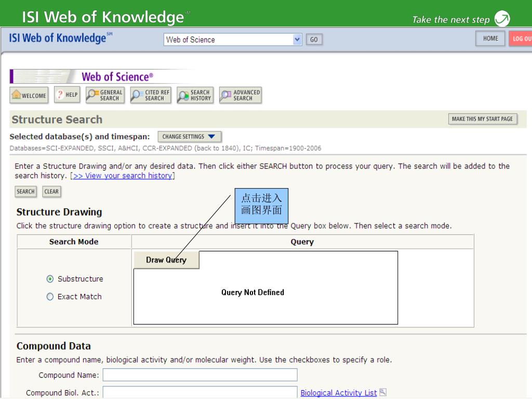Click Make This My Start Page
532x399 pixels.
[483, 119]
